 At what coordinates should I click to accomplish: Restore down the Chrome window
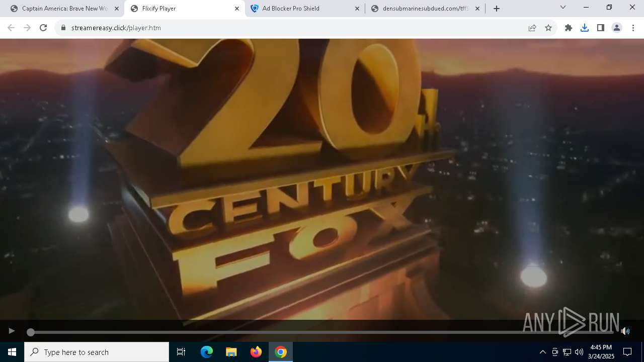click(x=609, y=8)
